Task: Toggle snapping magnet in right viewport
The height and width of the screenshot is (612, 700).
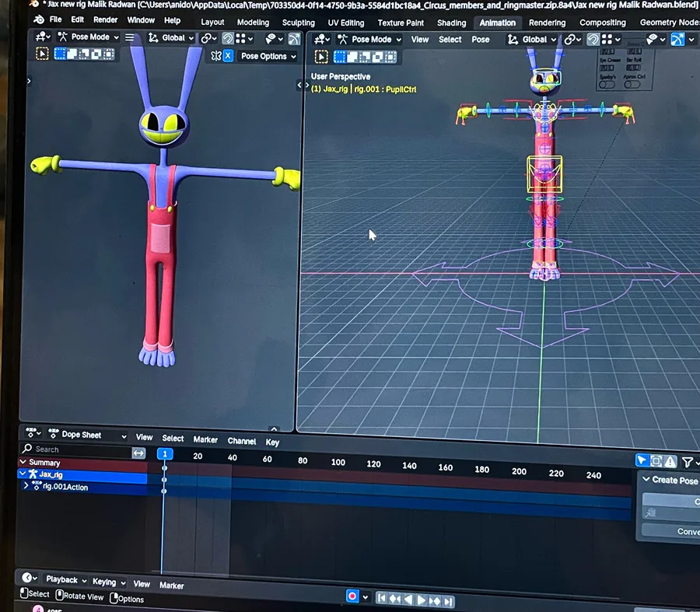Action: [593, 40]
